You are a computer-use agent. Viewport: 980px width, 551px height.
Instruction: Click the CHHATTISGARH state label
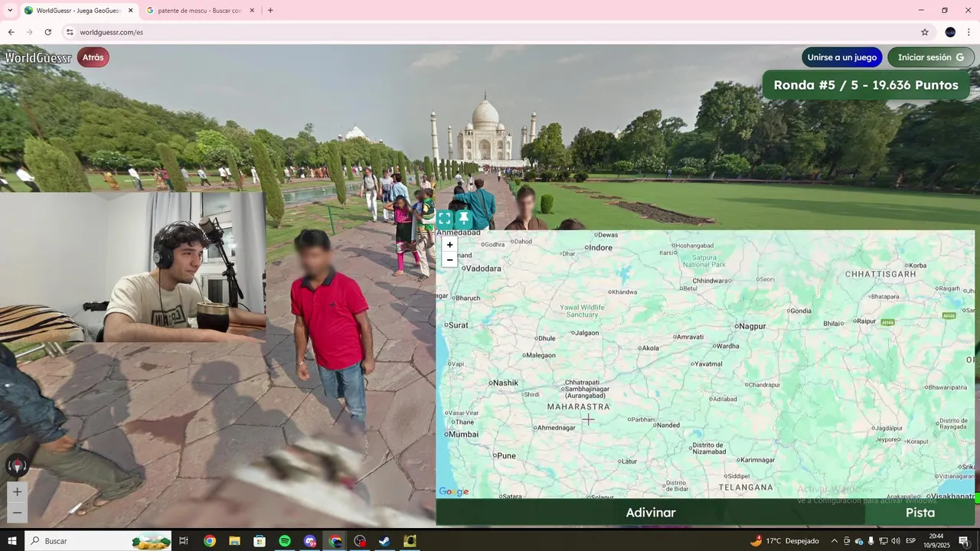[x=880, y=274]
